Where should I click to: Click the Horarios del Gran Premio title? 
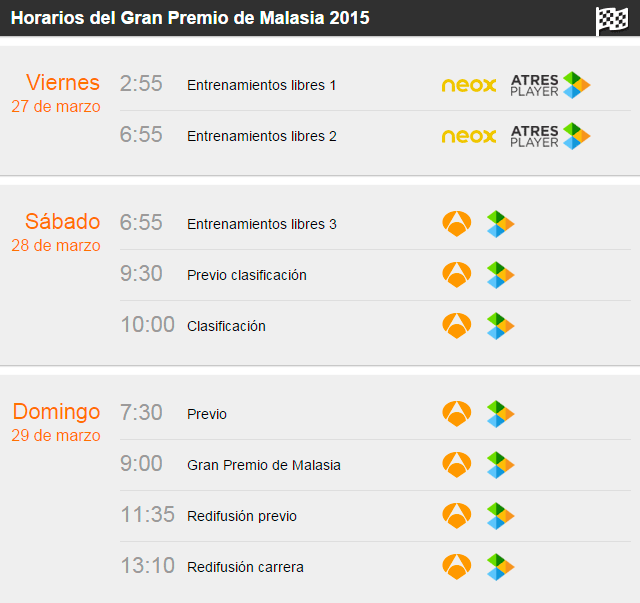(190, 18)
